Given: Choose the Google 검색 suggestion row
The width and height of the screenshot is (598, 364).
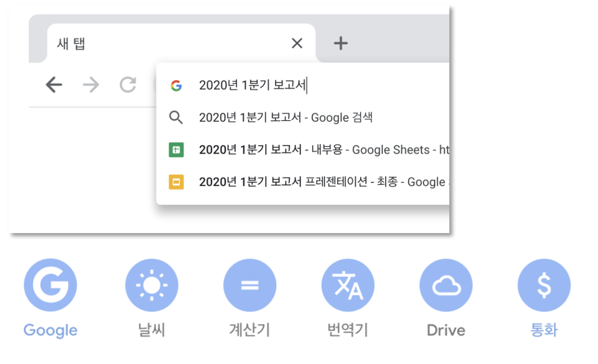Looking at the screenshot, I should pos(302,118).
